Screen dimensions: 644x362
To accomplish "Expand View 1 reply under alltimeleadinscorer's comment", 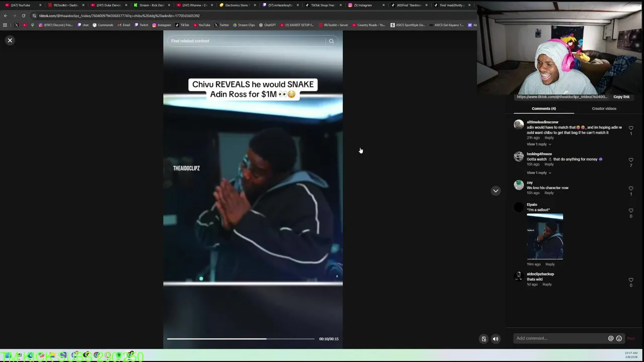I will pos(539,144).
